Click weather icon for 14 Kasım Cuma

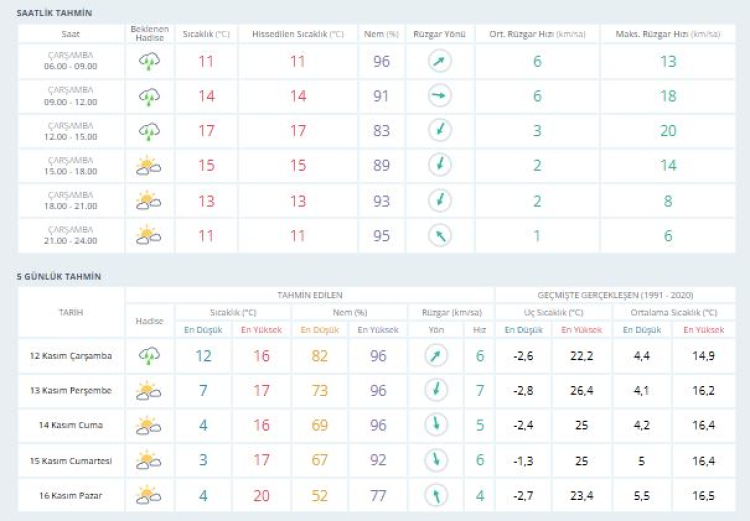(x=149, y=426)
